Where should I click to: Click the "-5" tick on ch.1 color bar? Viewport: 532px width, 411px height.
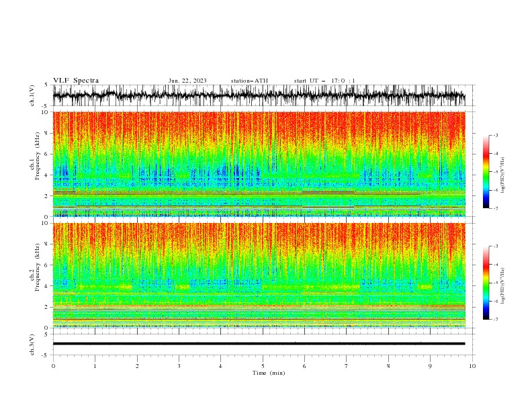tap(496, 172)
